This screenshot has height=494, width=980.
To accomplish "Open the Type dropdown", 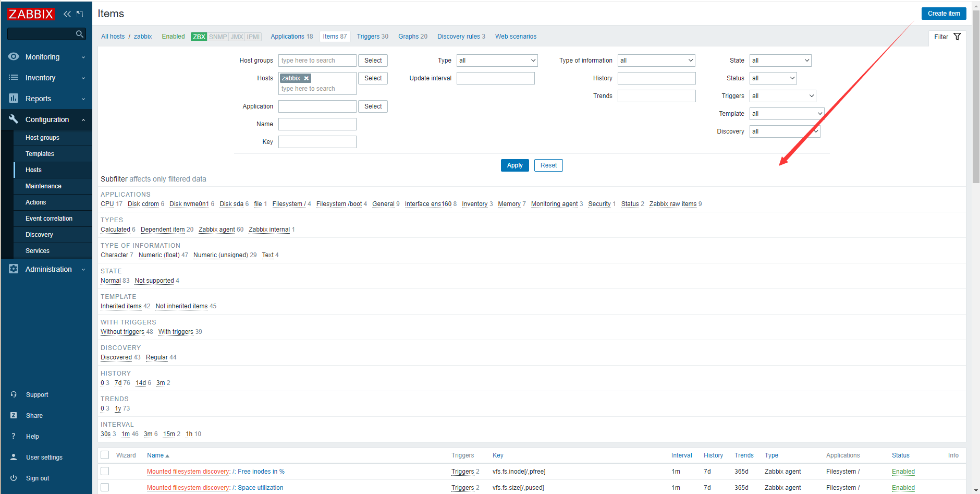I will (x=497, y=61).
